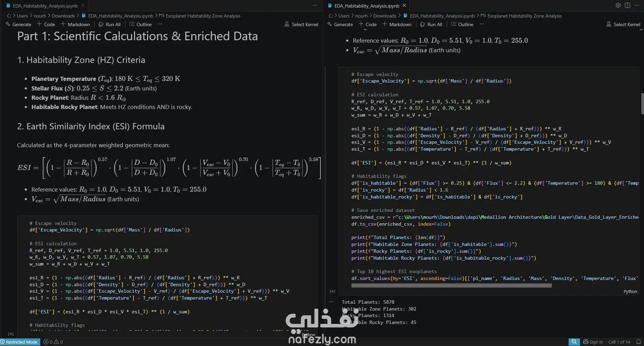Click Generate in the right notebook toolbar
Viewport: 644px width, 346px height.
click(340, 24)
